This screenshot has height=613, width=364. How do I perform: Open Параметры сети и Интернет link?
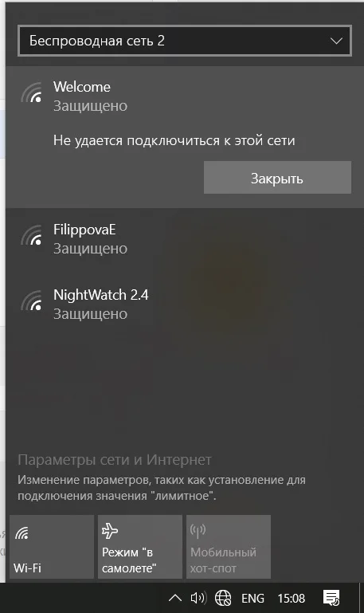click(x=115, y=460)
